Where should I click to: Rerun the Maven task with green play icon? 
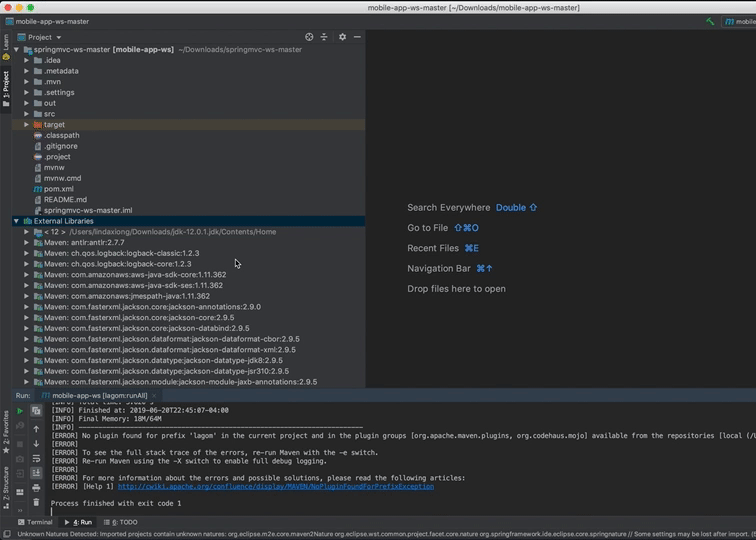tap(20, 411)
